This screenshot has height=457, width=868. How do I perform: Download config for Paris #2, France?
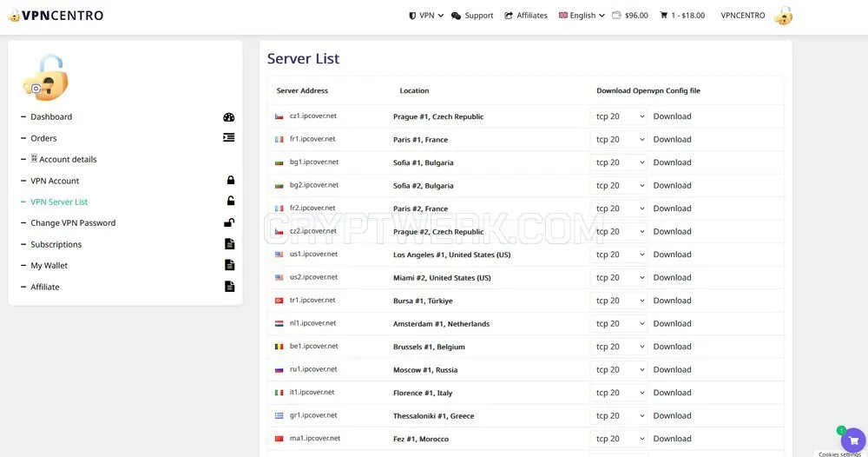(x=672, y=209)
